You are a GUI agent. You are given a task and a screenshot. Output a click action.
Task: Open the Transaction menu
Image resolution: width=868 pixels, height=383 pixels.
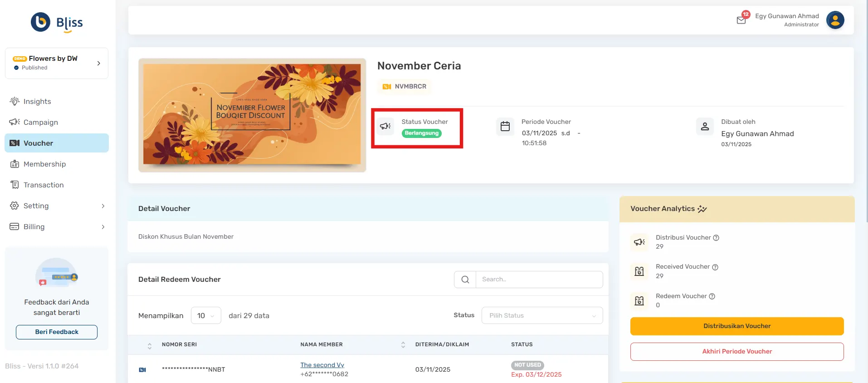pos(57,185)
